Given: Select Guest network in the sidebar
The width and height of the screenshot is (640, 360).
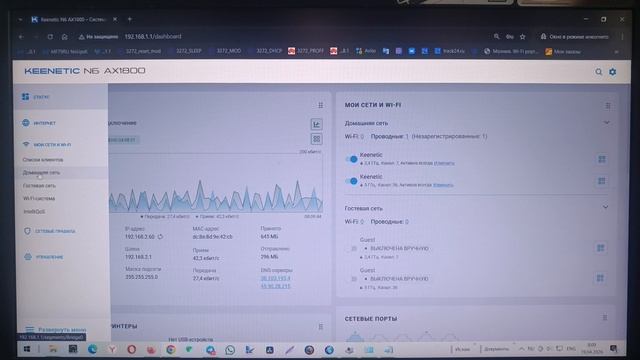Looking at the screenshot, I should pos(39,186).
